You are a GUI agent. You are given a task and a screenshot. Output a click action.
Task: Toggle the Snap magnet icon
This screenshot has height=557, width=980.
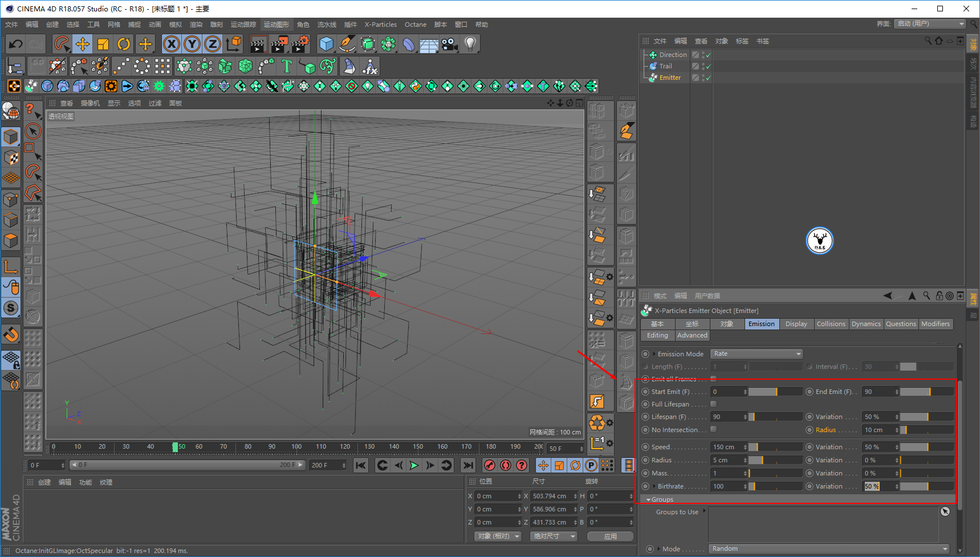coord(11,335)
